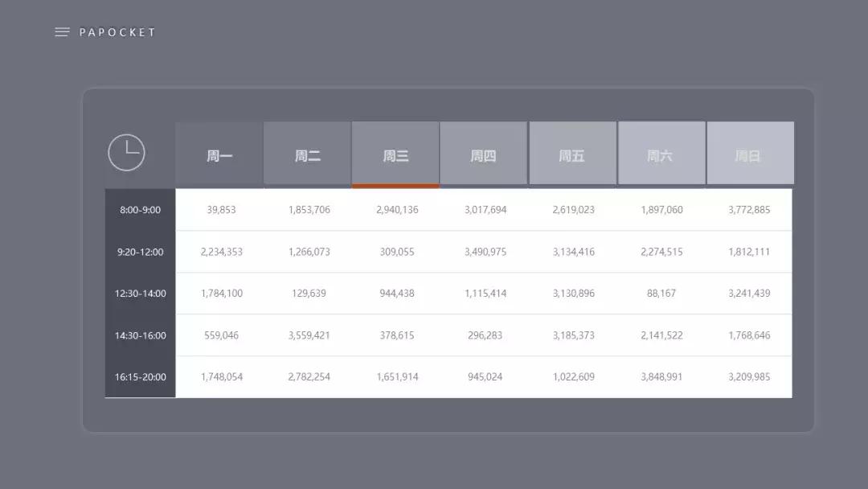Viewport: 868px width, 489px height.
Task: Click cell with value 944,438
Action: point(397,294)
